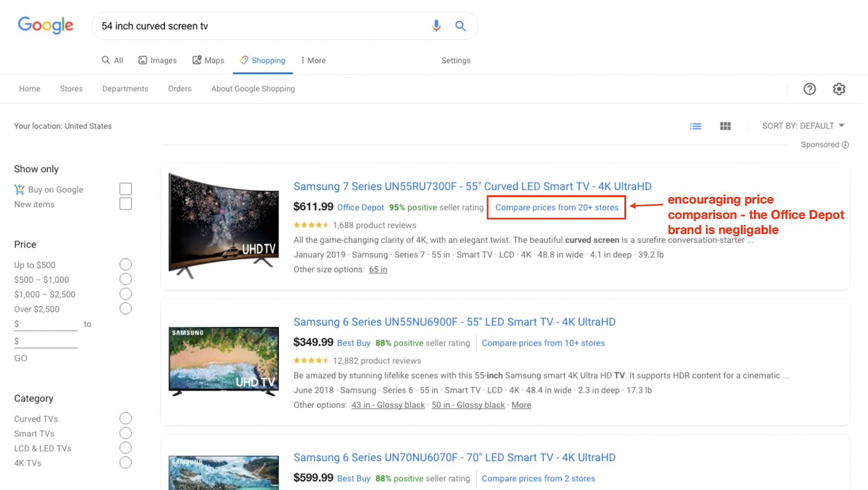The height and width of the screenshot is (490, 868).
Task: Open the Samsung 55" flat TV thumbnail
Action: 224,362
